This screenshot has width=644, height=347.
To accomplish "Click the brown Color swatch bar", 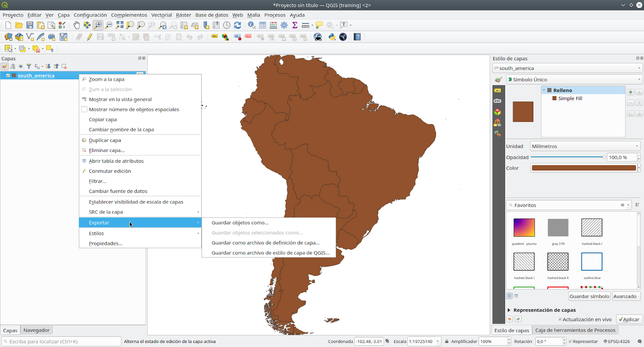I will click(584, 168).
